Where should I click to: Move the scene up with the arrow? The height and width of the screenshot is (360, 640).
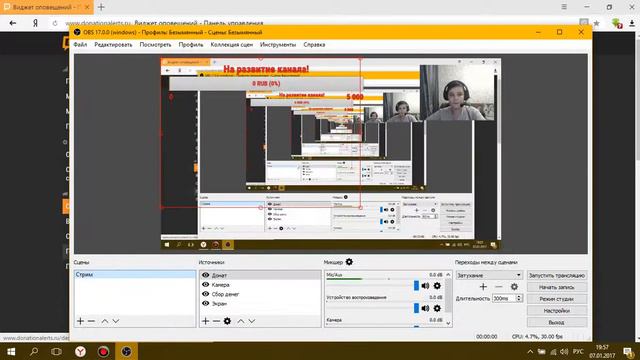click(104, 321)
